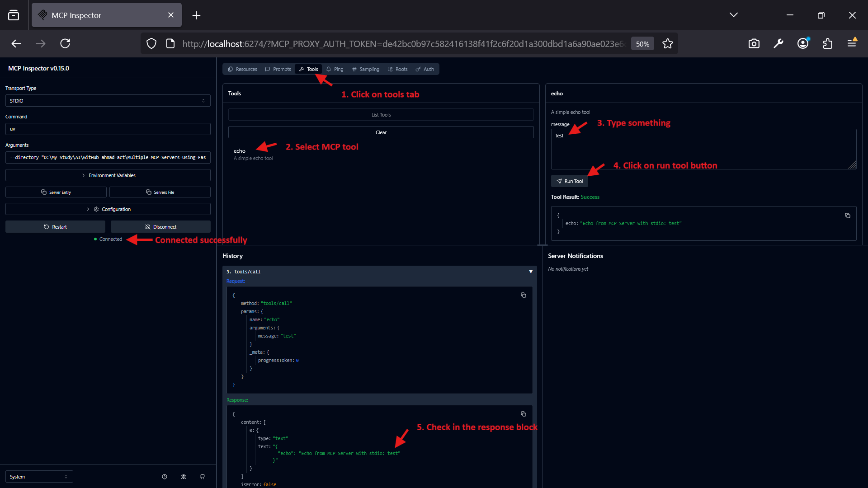Take a screenshot with camera icon
Image resolution: width=868 pixels, height=488 pixels.
pyautogui.click(x=754, y=43)
